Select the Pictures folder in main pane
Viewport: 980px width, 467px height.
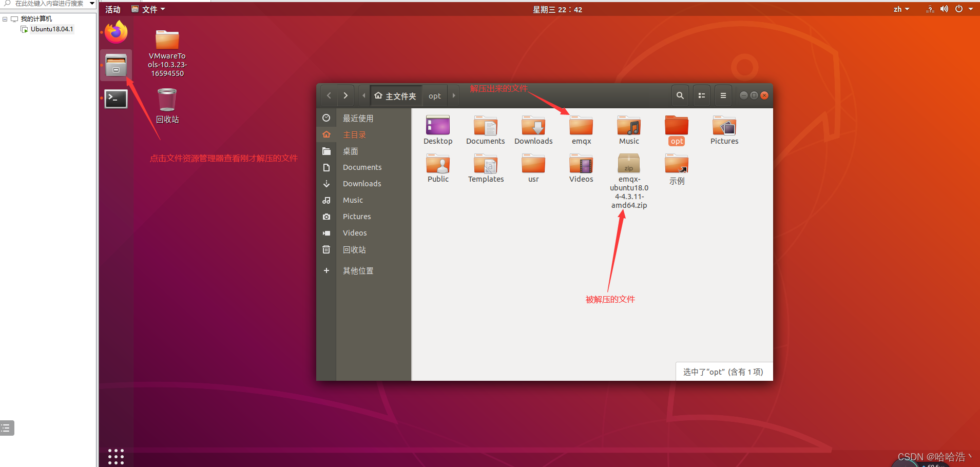(x=724, y=130)
